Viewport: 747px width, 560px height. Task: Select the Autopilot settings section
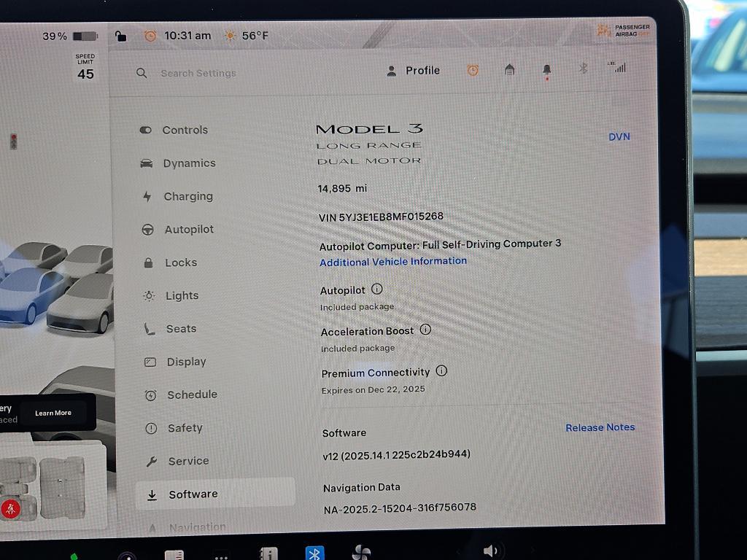click(x=192, y=229)
